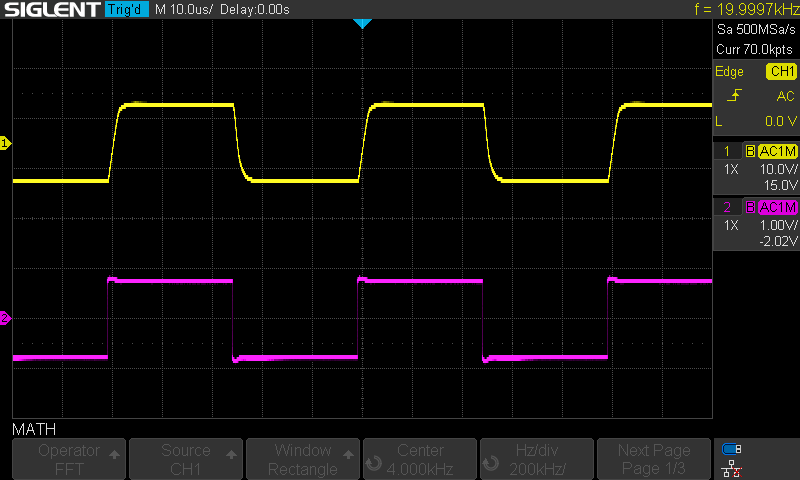Click channel 1 1X probe setting
The height and width of the screenshot is (480, 800).
click(x=731, y=169)
